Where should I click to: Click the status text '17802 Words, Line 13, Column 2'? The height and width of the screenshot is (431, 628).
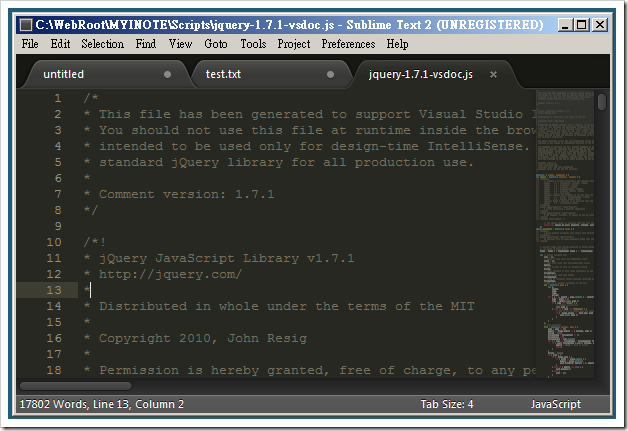point(102,404)
